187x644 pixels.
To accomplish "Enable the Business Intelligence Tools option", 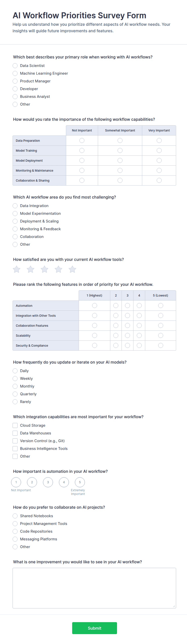I will (15, 449).
